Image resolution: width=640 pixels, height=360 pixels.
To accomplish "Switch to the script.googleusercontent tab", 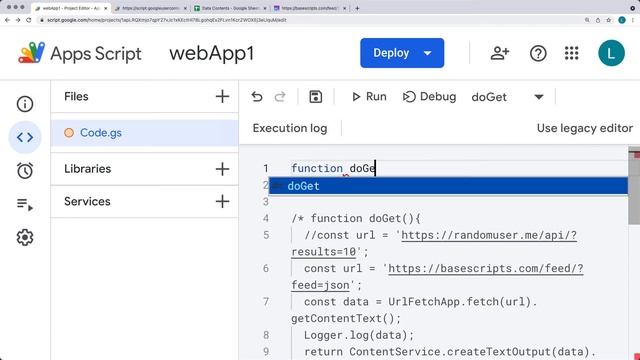I will coord(150,8).
